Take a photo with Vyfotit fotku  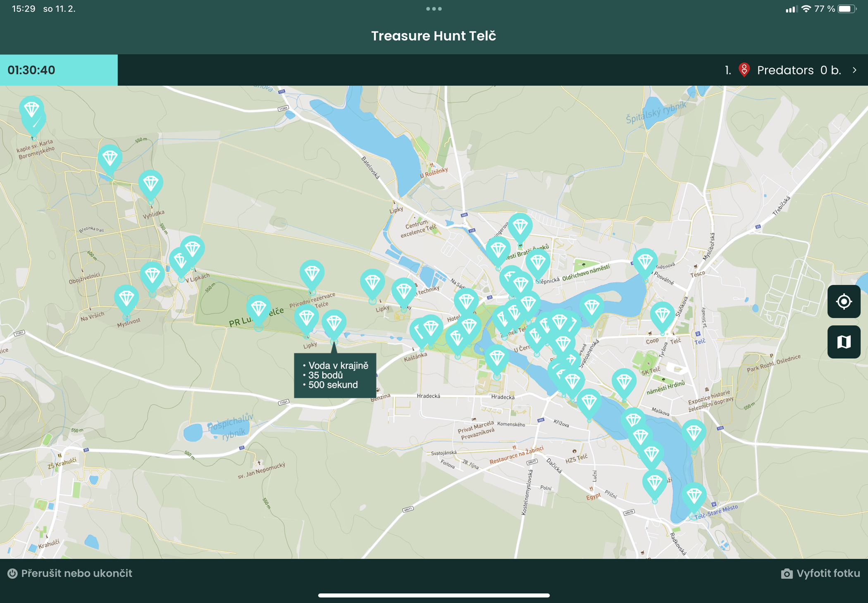(820, 573)
